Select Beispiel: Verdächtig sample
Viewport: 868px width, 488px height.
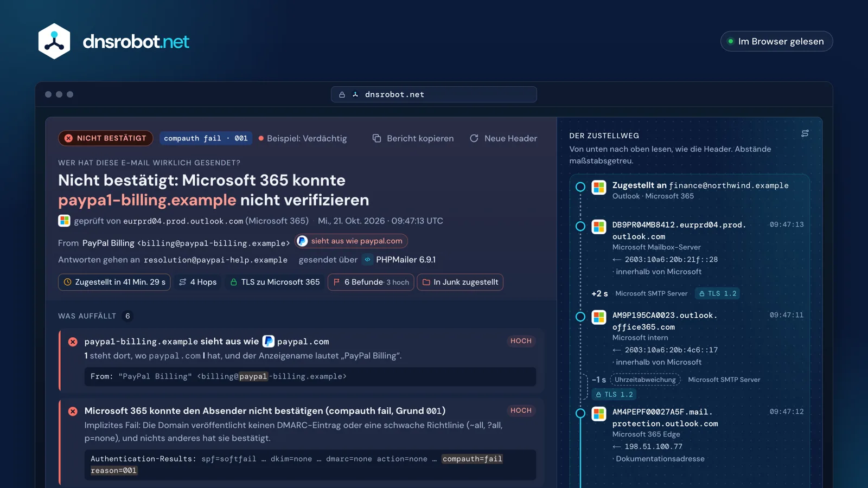pyautogui.click(x=303, y=138)
